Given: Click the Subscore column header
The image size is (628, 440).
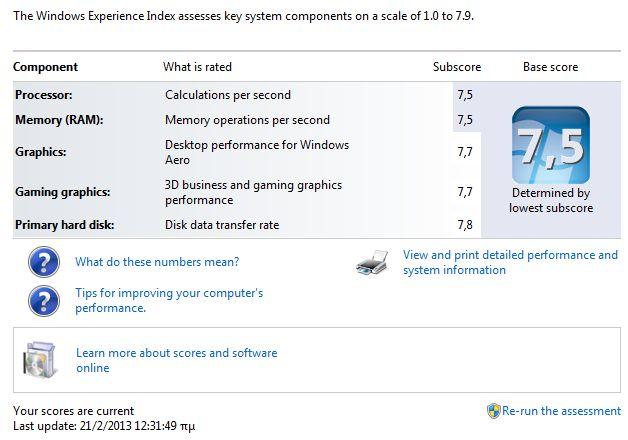Looking at the screenshot, I should pos(457,67).
